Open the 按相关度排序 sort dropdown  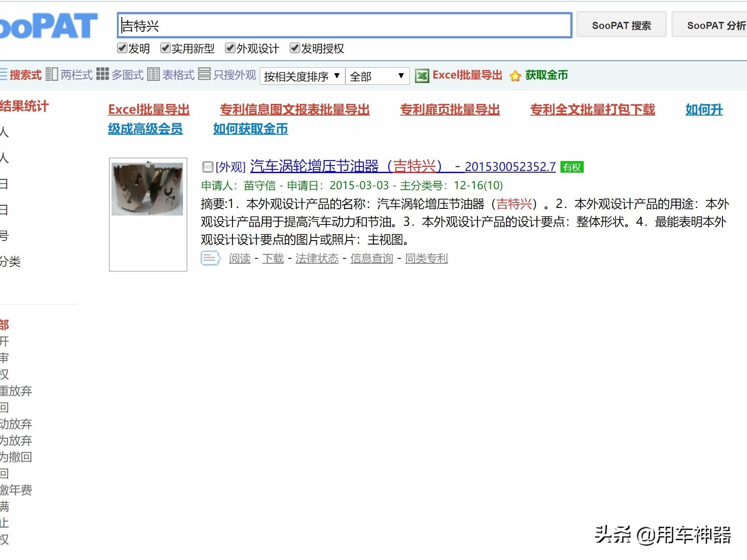(x=302, y=76)
